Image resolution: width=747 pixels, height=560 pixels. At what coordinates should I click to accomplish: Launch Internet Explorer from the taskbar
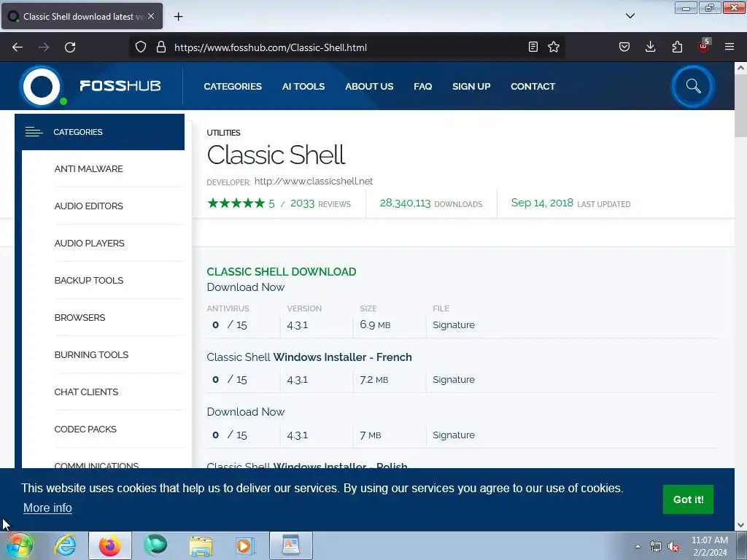pyautogui.click(x=64, y=545)
